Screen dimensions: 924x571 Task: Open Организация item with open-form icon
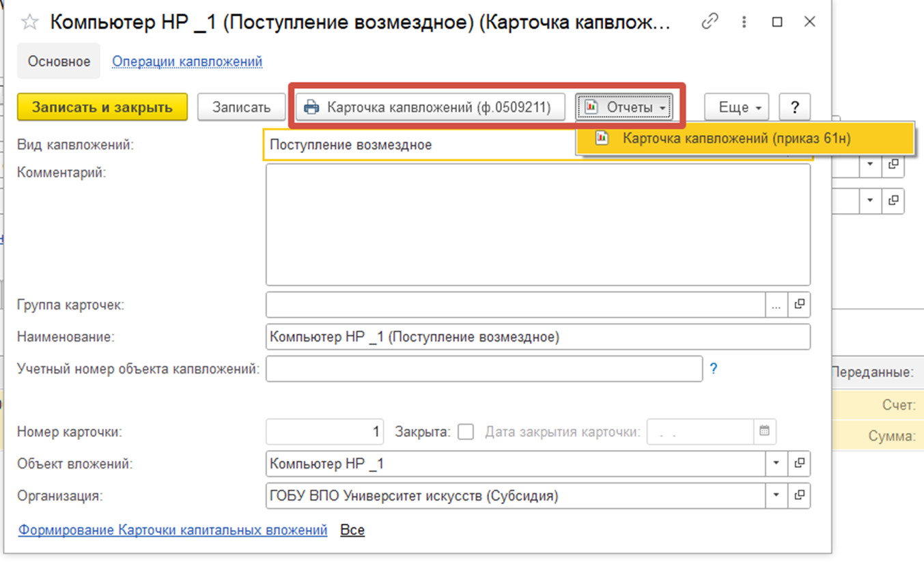799,496
